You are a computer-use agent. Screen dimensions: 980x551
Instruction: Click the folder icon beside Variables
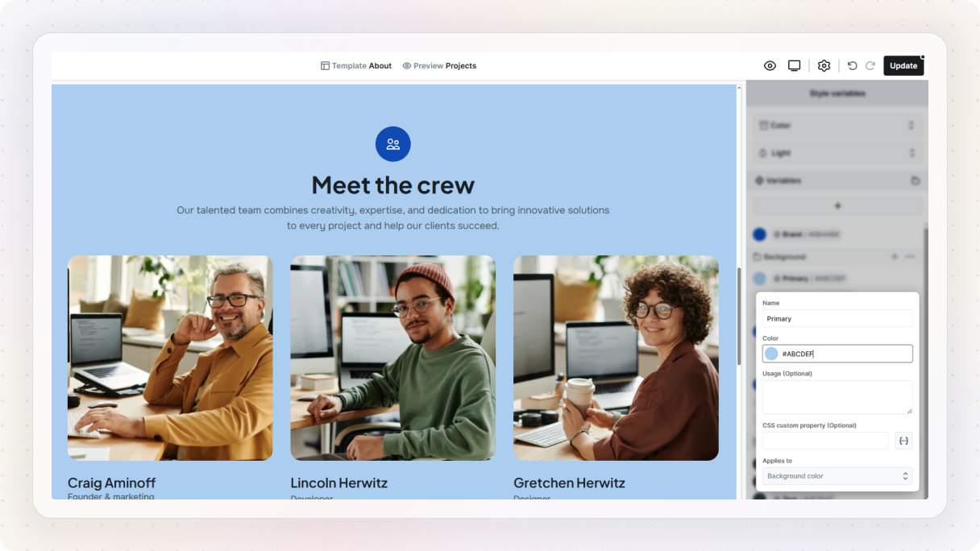click(x=916, y=180)
